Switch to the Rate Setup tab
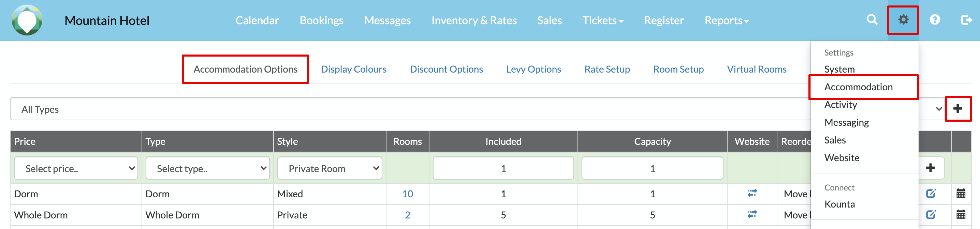This screenshot has height=229, width=980. [607, 69]
